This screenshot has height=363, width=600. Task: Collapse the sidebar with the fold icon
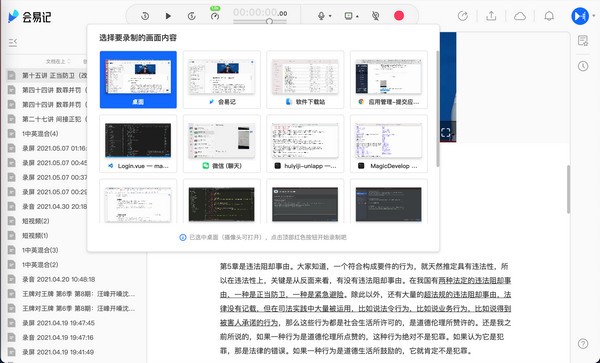13,42
